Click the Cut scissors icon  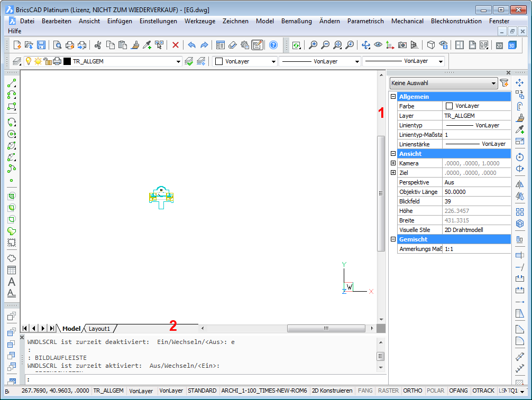(x=98, y=45)
